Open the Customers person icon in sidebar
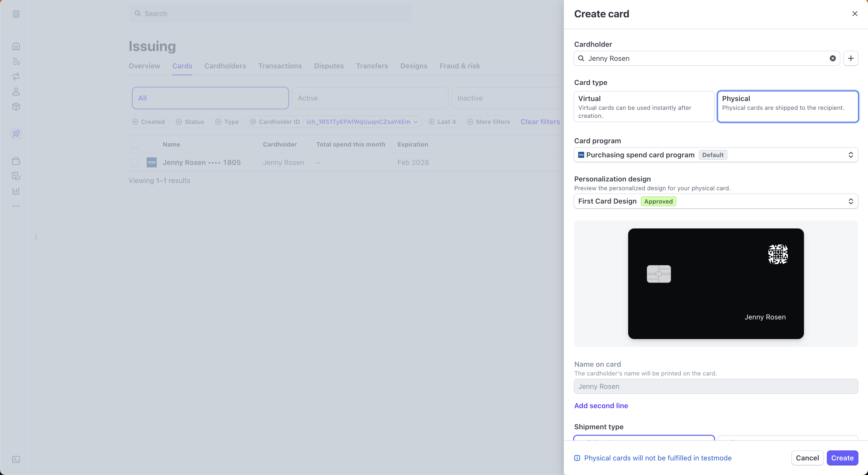868x475 pixels. click(x=16, y=91)
